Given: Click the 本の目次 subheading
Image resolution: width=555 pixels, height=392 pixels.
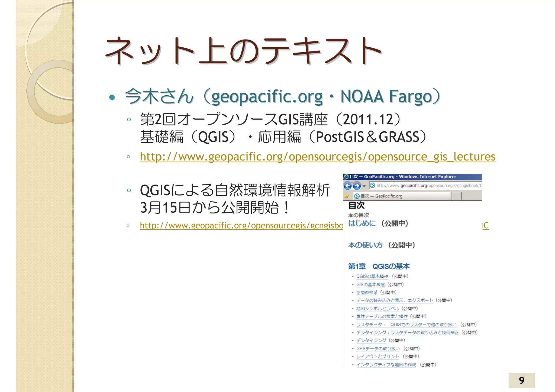Looking at the screenshot, I should click(359, 215).
